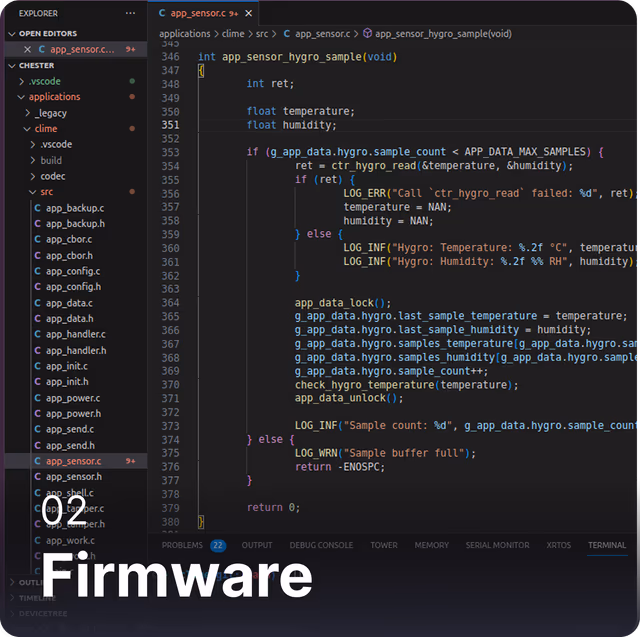640x637 pixels.
Task: Collapse the src folder
Action: pos(47,192)
